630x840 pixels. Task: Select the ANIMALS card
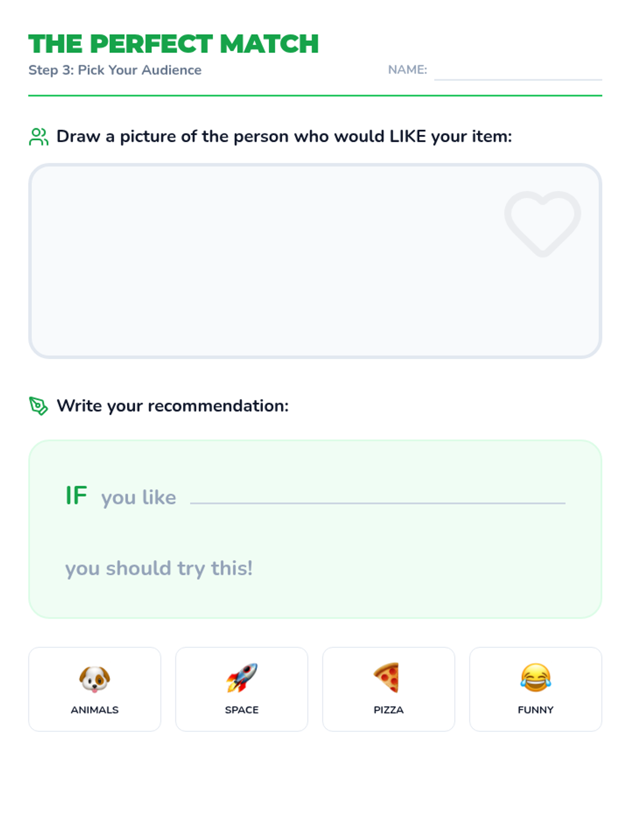(94, 710)
